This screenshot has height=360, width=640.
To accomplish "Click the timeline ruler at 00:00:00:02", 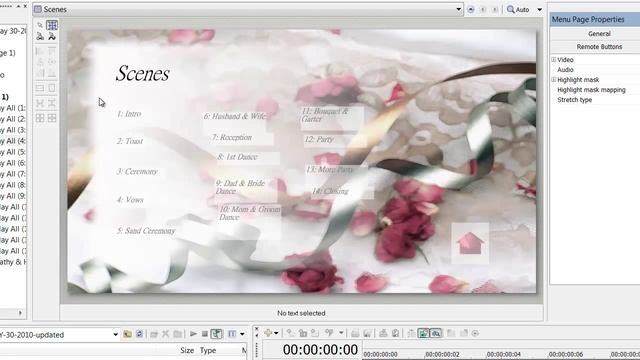I will tap(442, 354).
